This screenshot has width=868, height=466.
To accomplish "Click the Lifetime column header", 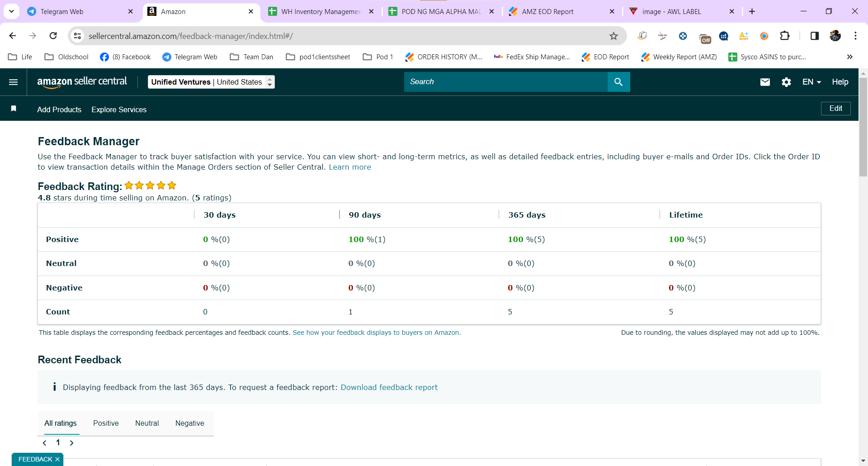I will pos(686,215).
